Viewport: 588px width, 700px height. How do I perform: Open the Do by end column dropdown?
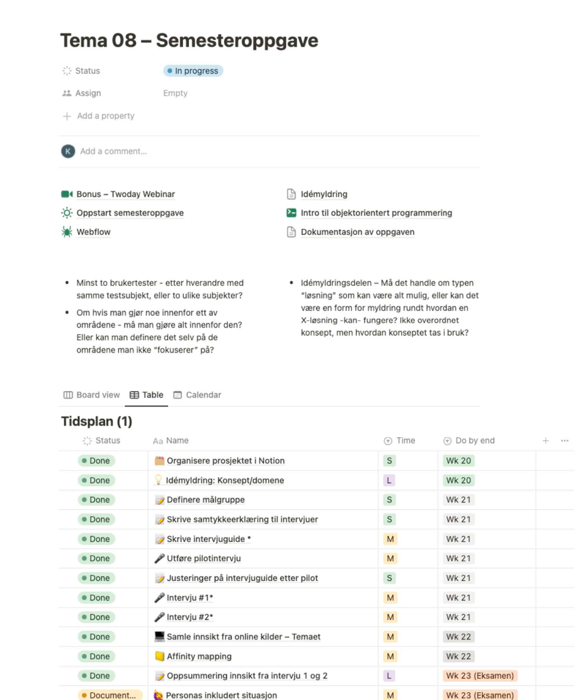[x=447, y=440]
